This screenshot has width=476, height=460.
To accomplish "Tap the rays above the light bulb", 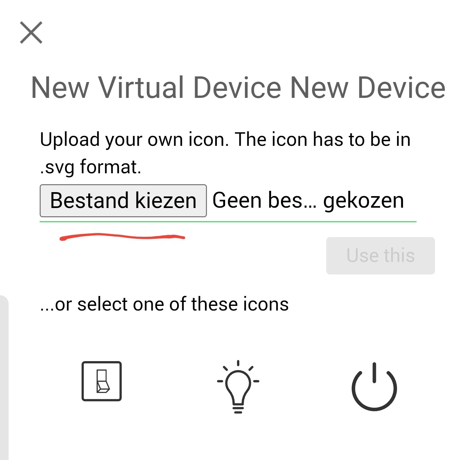I will tap(238, 364).
